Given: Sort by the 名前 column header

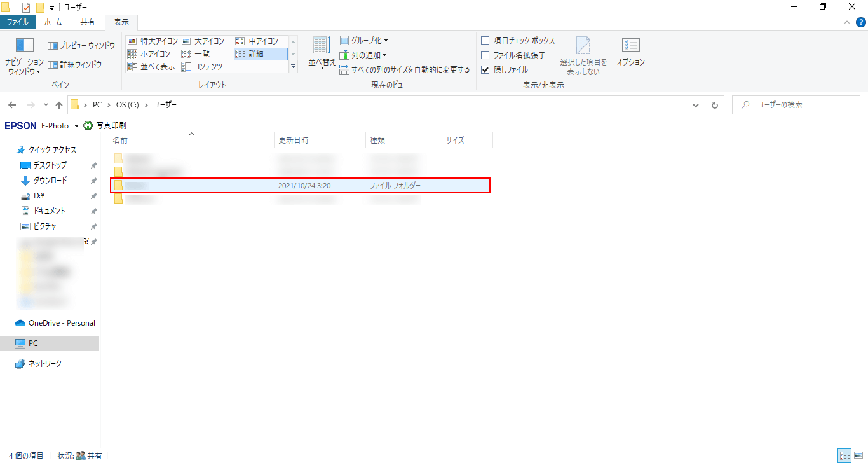Looking at the screenshot, I should (x=191, y=141).
